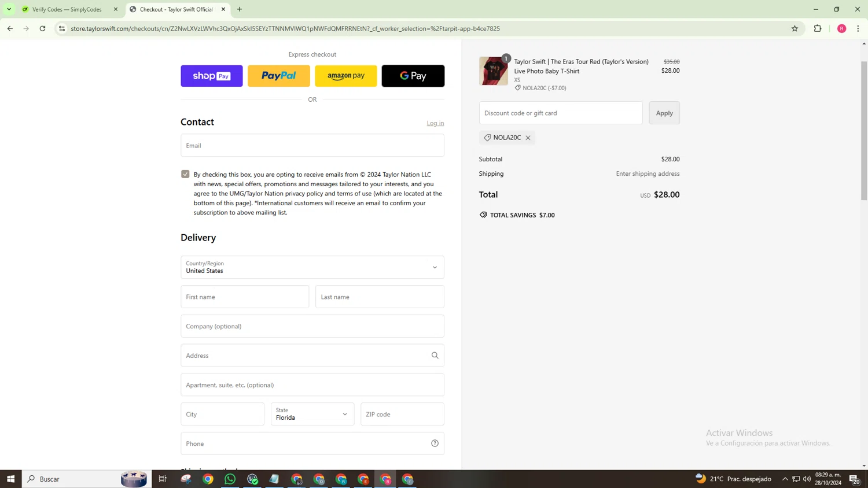
Task: Click into the Last name field
Action: pyautogui.click(x=380, y=297)
